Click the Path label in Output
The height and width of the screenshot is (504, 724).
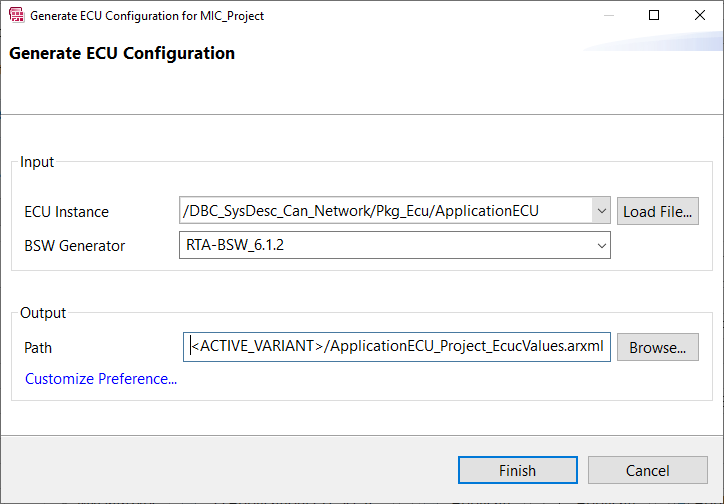point(38,348)
